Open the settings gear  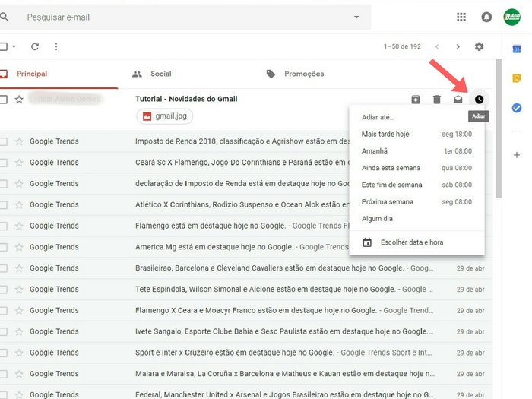click(479, 46)
